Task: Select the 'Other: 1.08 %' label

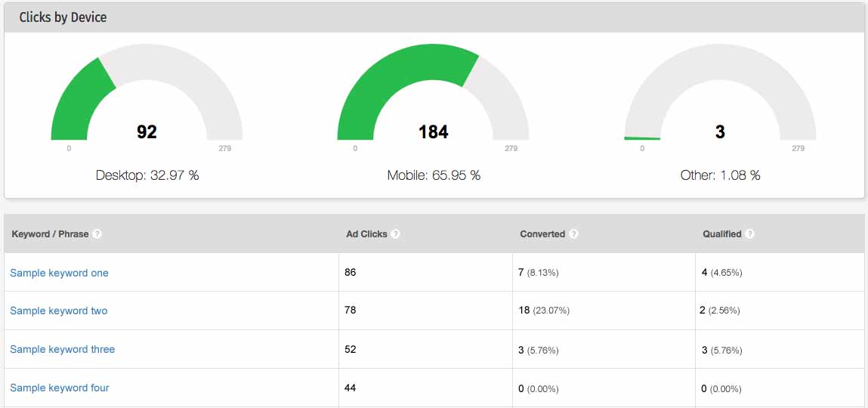Action: pyautogui.click(x=720, y=175)
